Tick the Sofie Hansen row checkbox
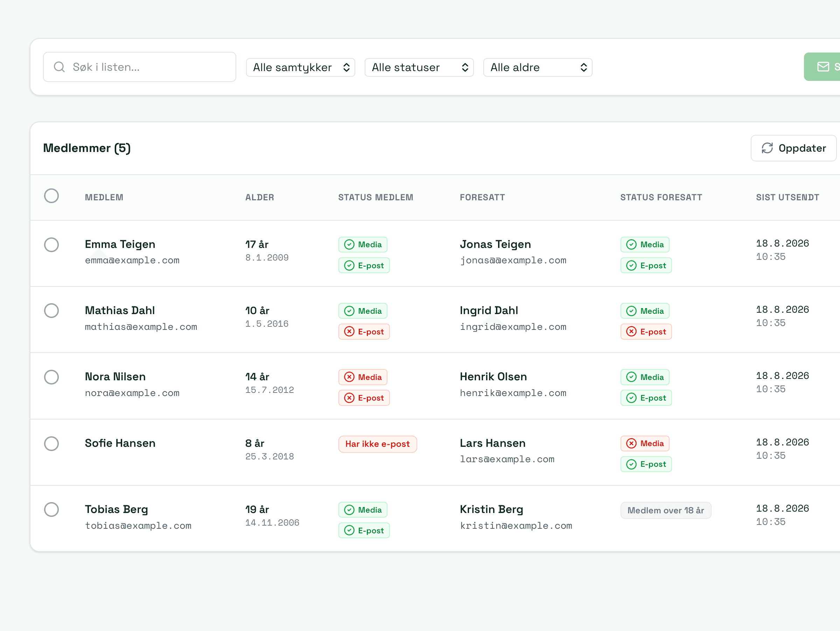Screen dimensions: 840x631 point(51,444)
